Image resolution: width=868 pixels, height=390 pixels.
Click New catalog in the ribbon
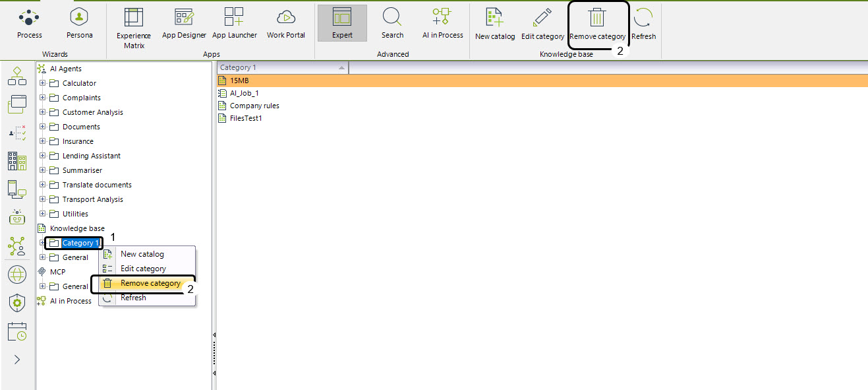tap(494, 23)
